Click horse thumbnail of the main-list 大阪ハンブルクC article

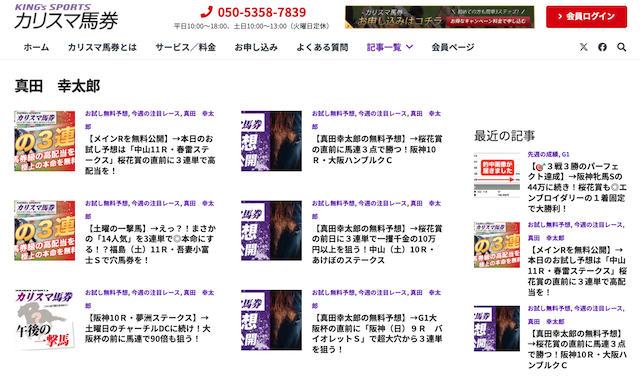271,140
